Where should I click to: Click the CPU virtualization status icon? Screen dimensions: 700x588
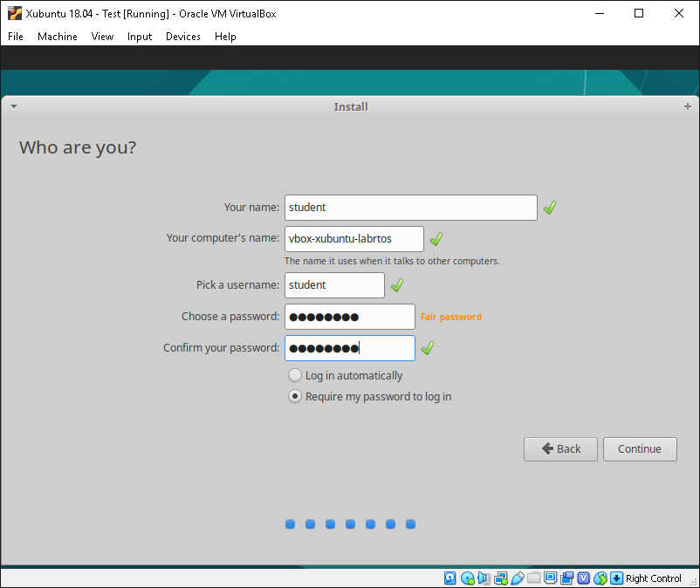[x=584, y=578]
